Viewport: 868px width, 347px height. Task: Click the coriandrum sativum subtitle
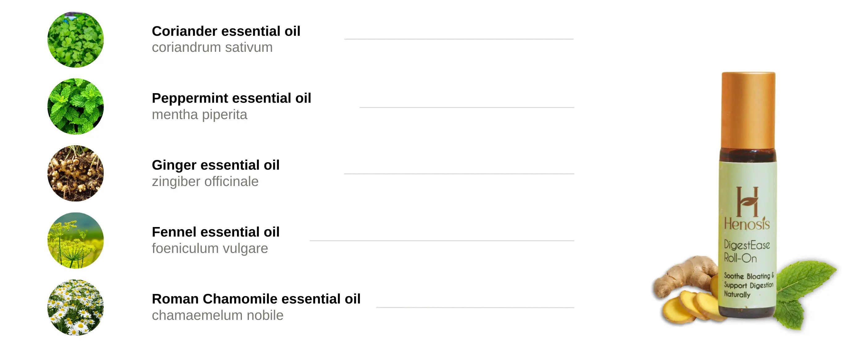pos(212,48)
